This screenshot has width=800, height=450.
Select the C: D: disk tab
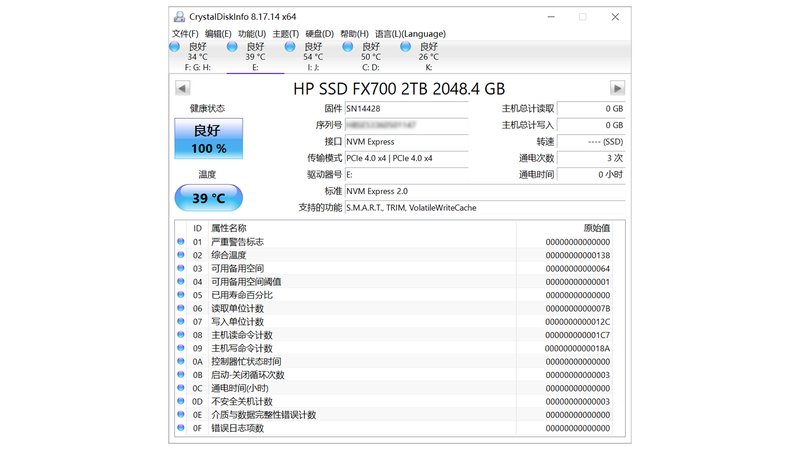click(x=370, y=57)
